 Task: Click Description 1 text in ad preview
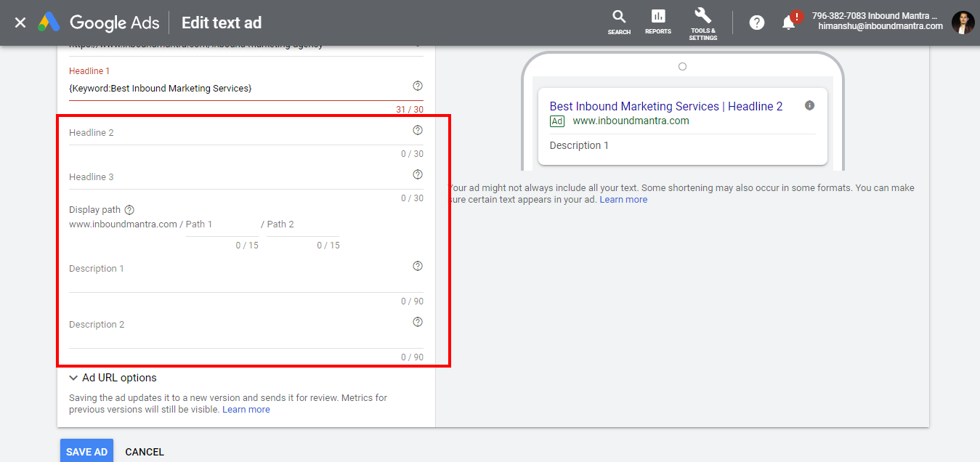pyautogui.click(x=579, y=145)
